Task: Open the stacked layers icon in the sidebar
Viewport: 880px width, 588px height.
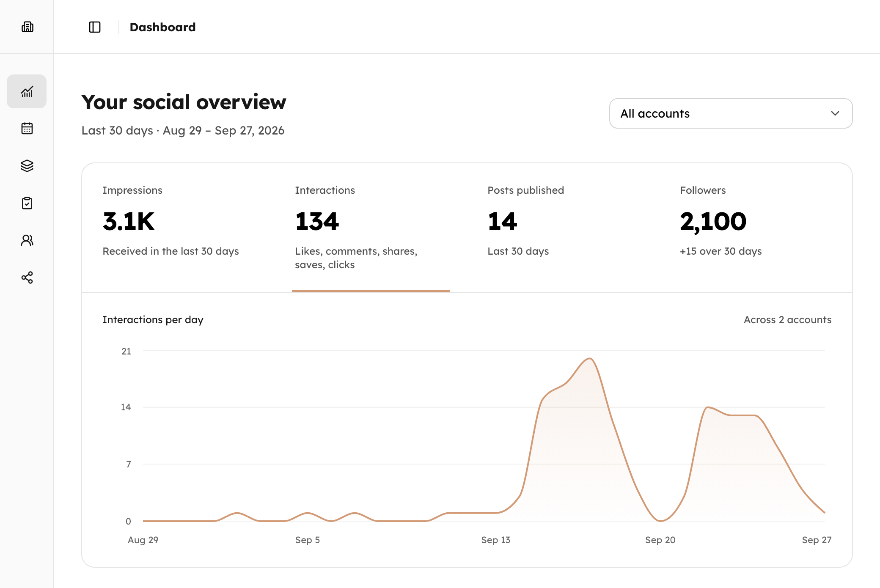Action: tap(27, 166)
